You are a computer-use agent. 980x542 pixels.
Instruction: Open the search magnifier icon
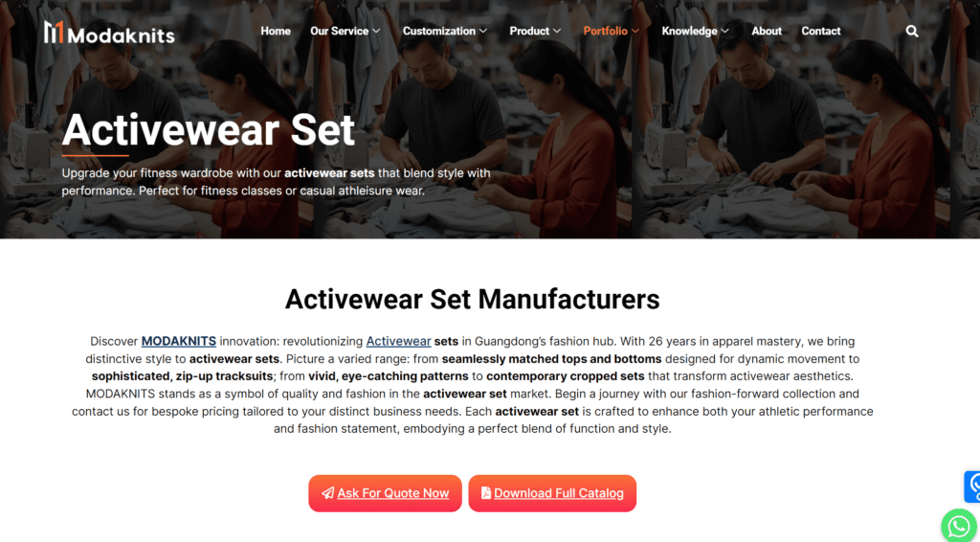[x=912, y=32]
